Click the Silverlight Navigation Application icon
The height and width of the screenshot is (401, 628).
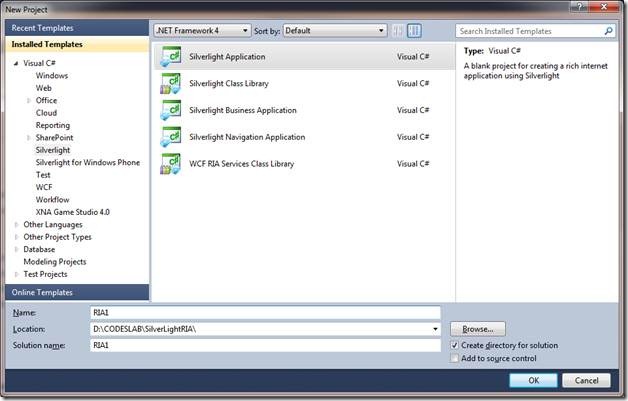(170, 137)
